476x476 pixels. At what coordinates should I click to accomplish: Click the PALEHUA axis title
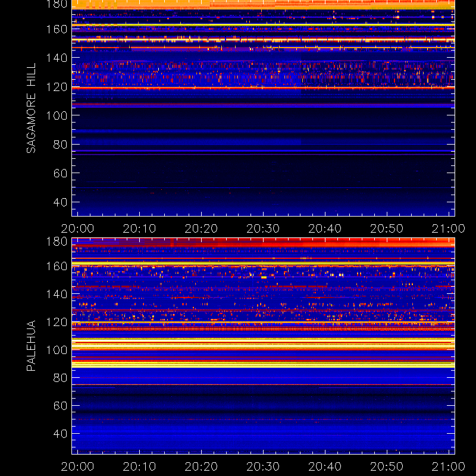point(31,346)
